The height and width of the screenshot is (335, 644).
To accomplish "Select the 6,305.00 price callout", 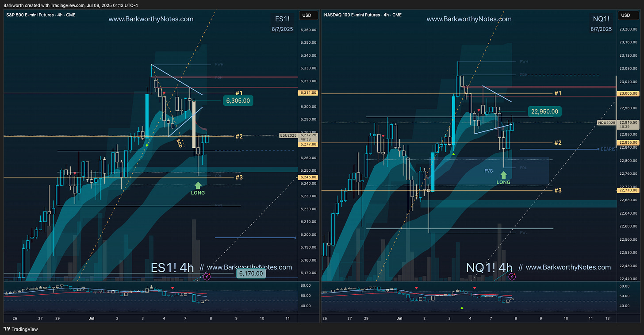I will [x=238, y=101].
